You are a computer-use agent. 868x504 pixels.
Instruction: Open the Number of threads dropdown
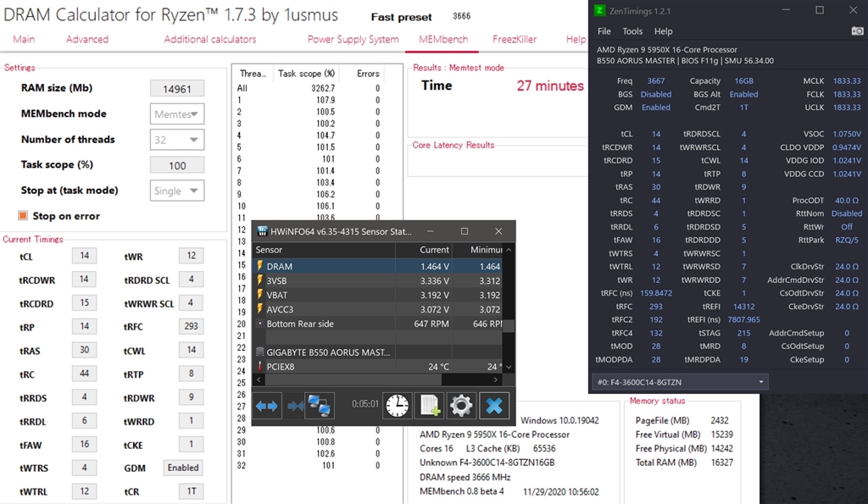177,140
